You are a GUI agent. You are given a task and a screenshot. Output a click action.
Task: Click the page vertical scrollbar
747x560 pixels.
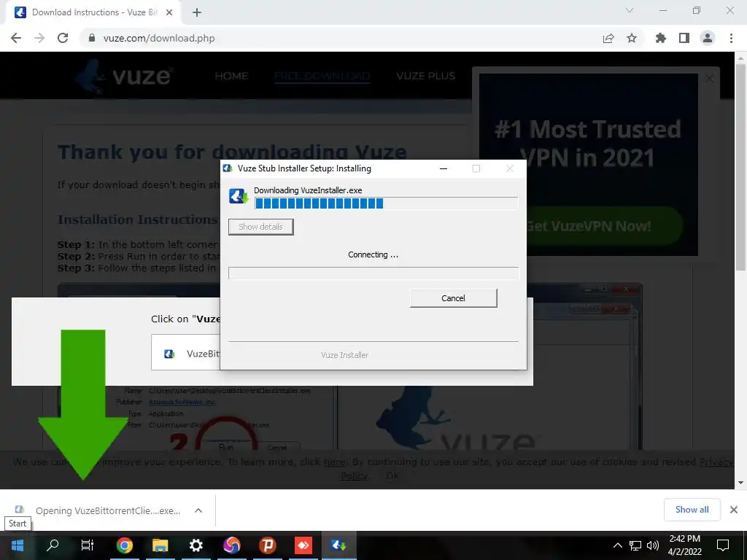click(740, 167)
